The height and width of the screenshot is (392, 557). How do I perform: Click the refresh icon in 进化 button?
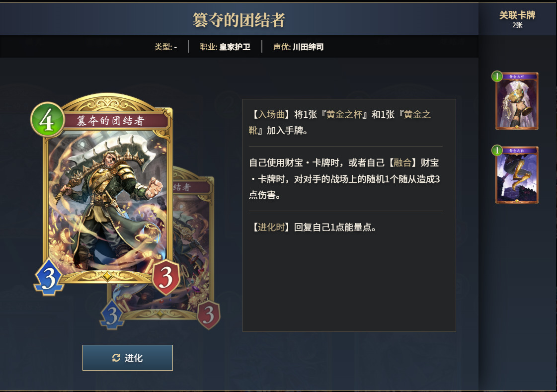pyautogui.click(x=116, y=358)
